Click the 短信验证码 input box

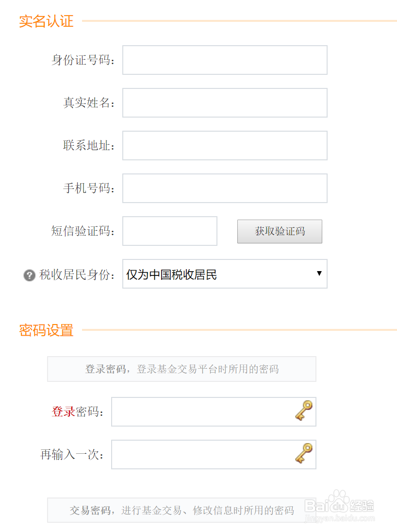169,231
